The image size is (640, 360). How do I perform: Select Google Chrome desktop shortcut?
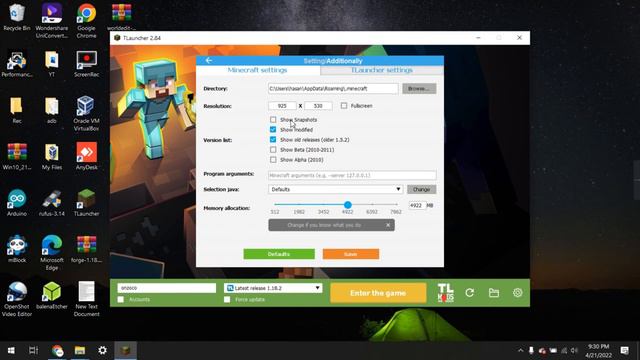[86, 20]
